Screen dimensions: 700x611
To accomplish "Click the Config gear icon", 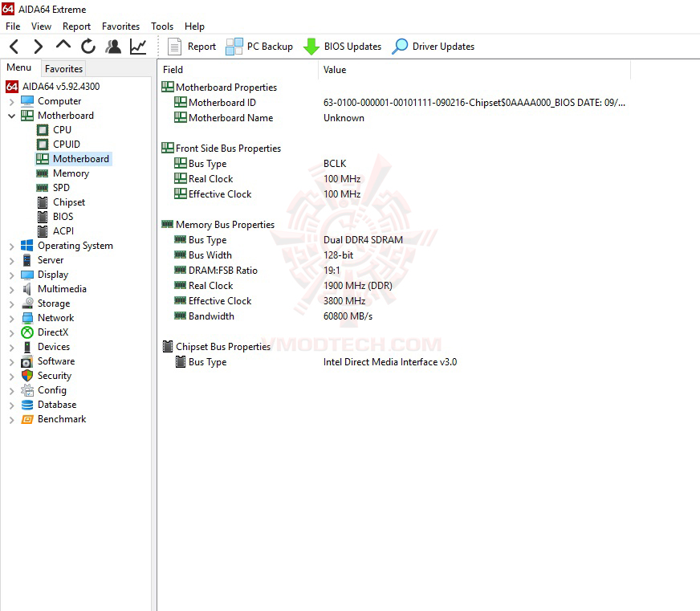I will coord(27,390).
